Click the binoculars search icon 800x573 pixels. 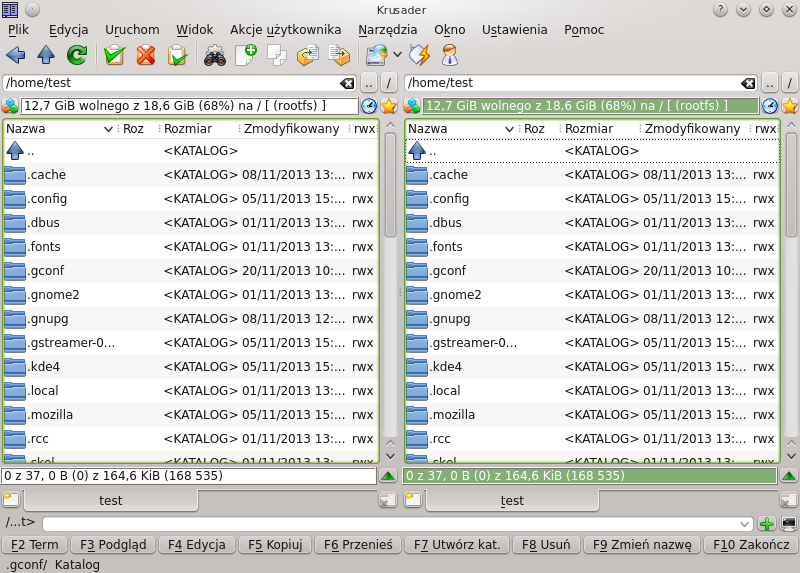[214, 55]
